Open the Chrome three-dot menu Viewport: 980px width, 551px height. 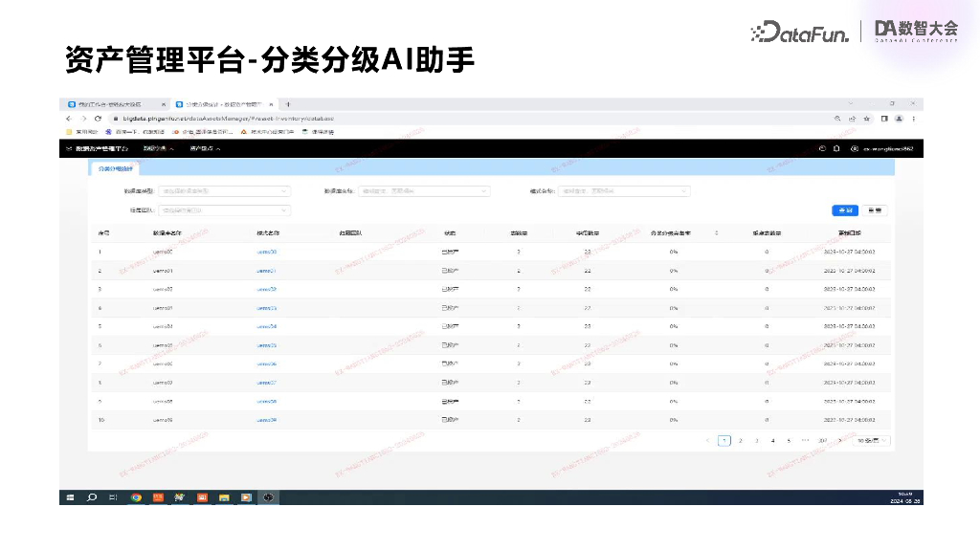click(x=913, y=119)
